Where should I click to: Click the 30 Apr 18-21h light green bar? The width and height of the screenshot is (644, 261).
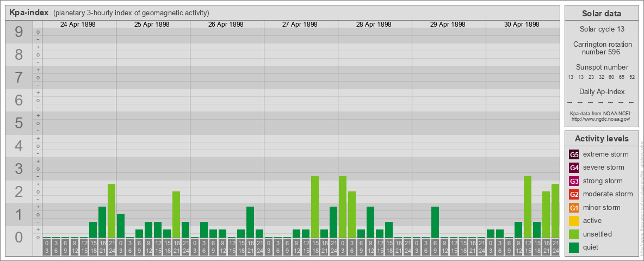pyautogui.click(x=546, y=215)
